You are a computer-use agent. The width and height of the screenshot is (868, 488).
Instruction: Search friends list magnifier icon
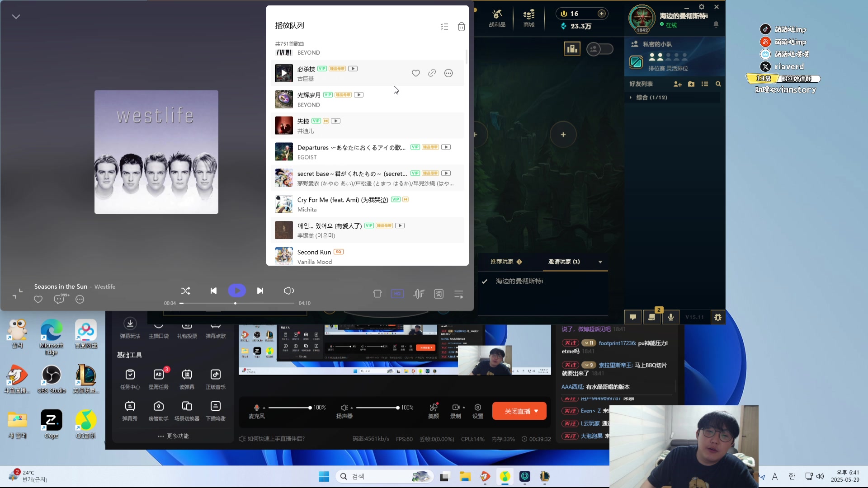click(718, 84)
